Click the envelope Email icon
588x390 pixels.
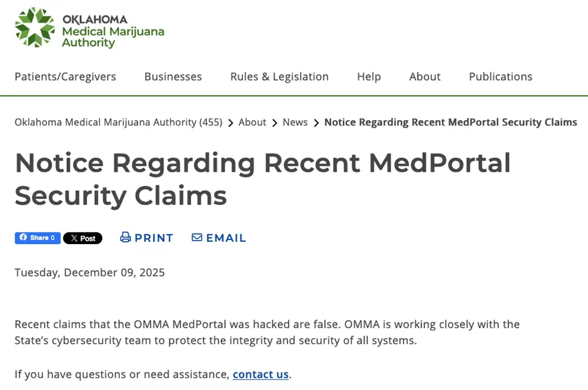pos(197,237)
